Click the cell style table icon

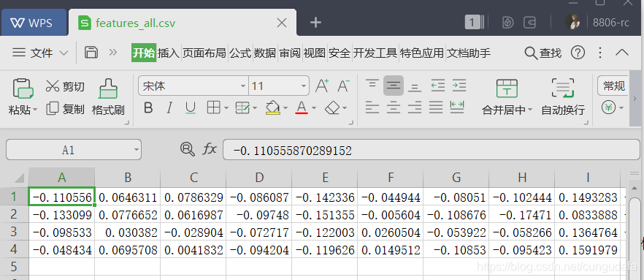pos(242,107)
